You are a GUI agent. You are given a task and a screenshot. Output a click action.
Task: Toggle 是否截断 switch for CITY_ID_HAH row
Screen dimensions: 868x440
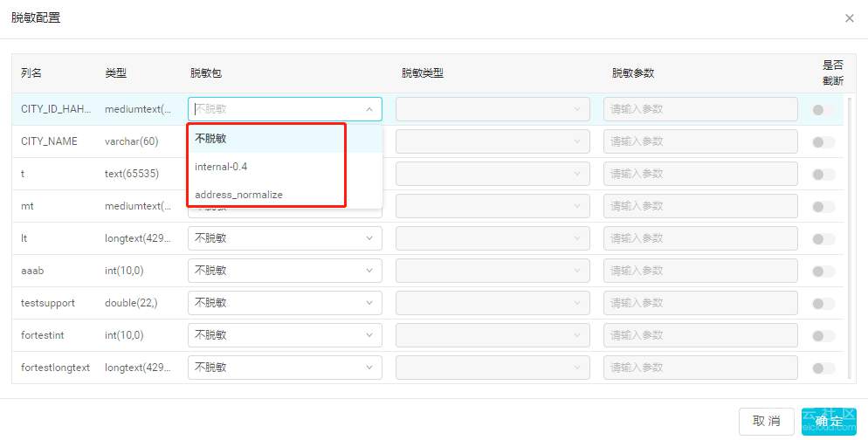823,110
